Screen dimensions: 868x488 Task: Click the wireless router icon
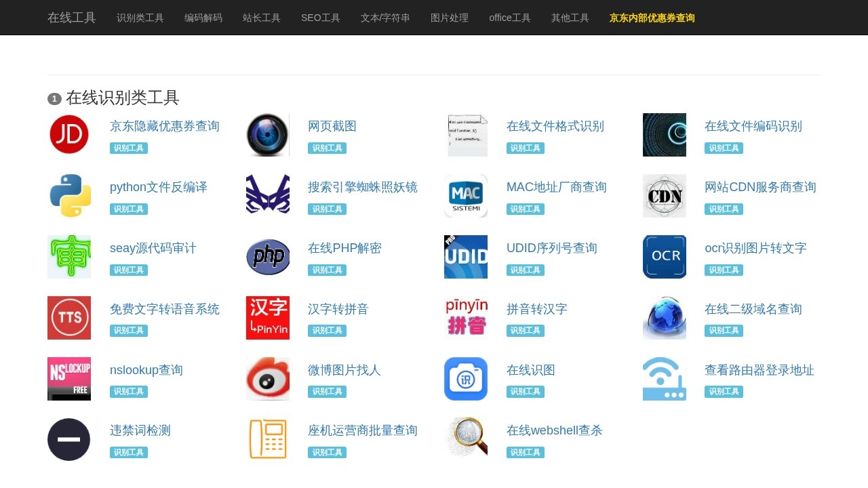pos(664,378)
